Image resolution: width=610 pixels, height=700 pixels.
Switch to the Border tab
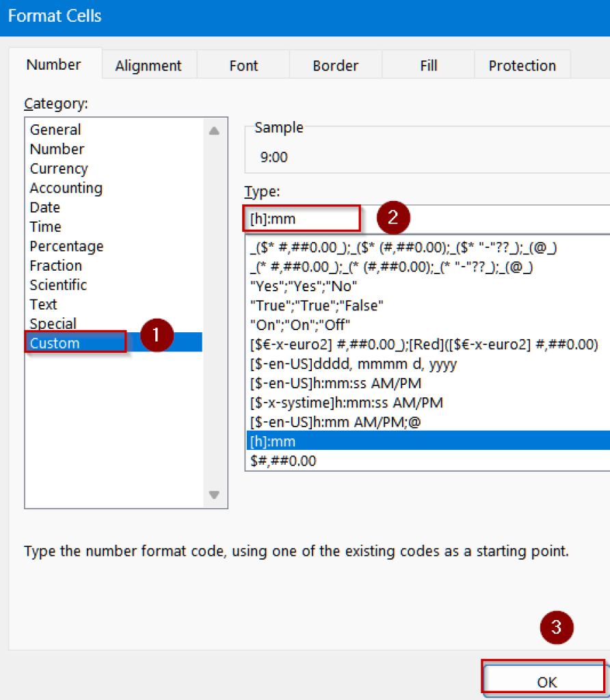(x=335, y=65)
